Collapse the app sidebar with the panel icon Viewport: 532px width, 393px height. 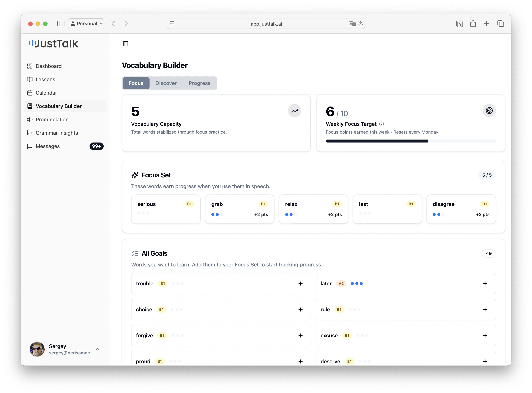[125, 44]
